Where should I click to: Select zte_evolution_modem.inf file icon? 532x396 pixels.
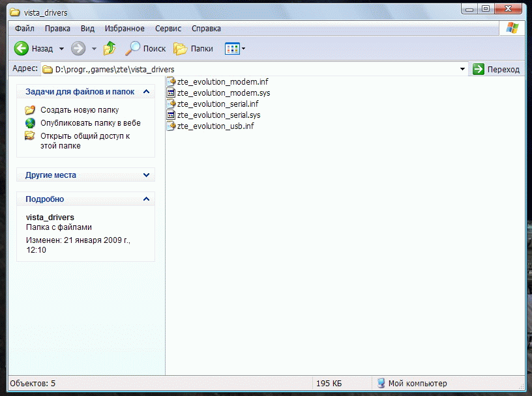171,82
